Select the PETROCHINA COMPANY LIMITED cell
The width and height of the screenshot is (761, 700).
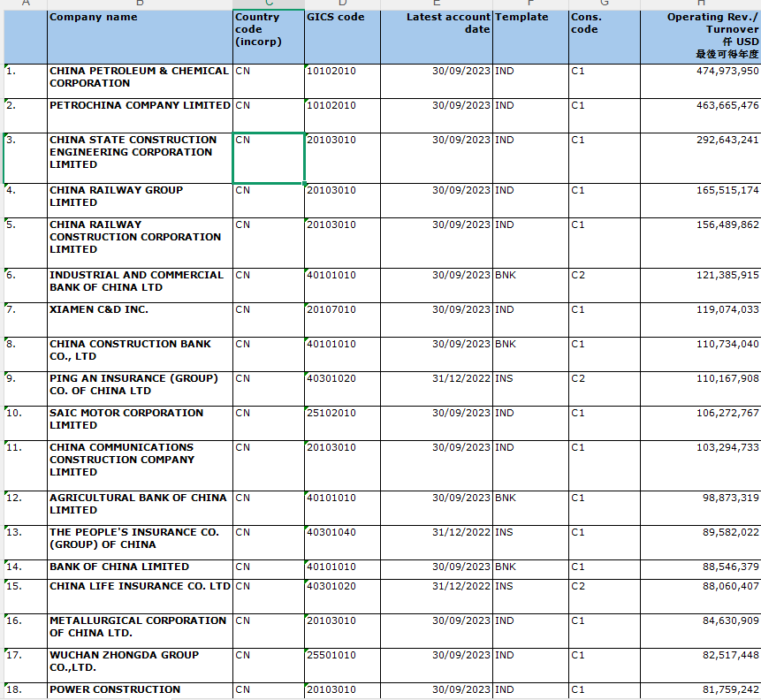click(140, 106)
